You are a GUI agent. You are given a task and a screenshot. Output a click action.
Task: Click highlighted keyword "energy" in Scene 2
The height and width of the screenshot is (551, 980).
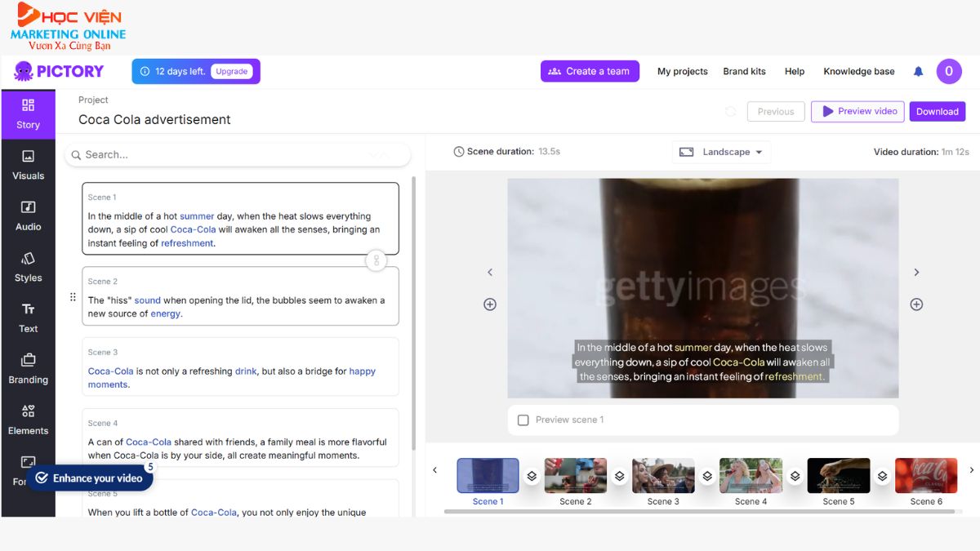coord(165,313)
